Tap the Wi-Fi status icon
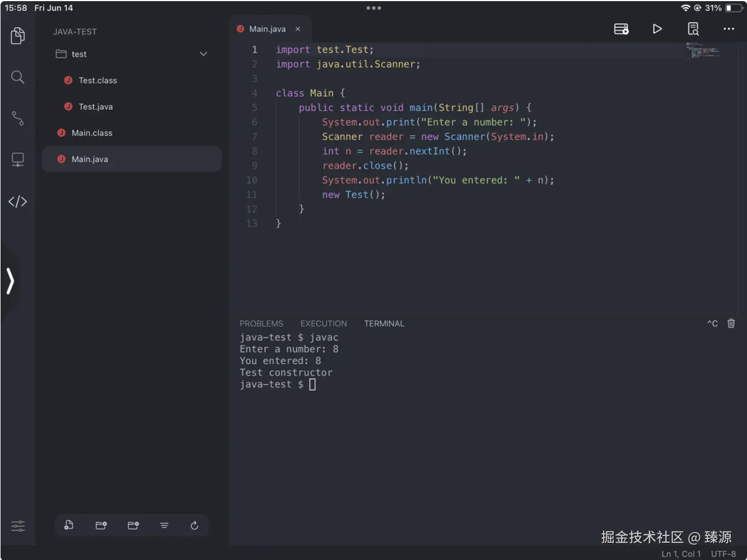 [x=685, y=8]
